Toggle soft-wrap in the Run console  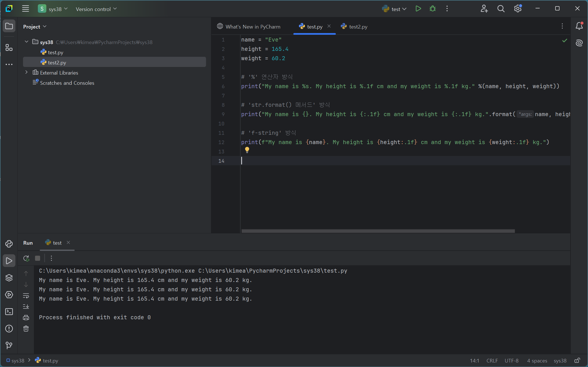point(26,296)
